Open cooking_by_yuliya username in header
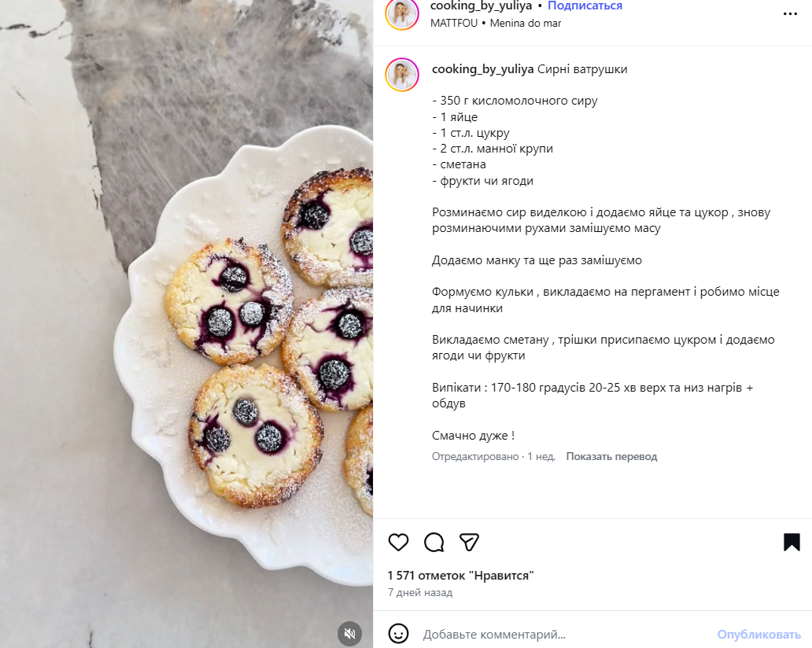The height and width of the screenshot is (648, 812). point(481,6)
